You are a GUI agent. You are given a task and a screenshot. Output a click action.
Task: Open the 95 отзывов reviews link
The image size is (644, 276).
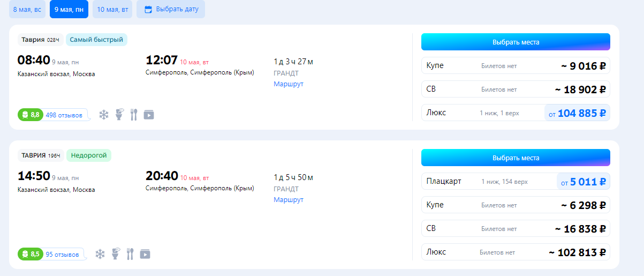point(62,255)
